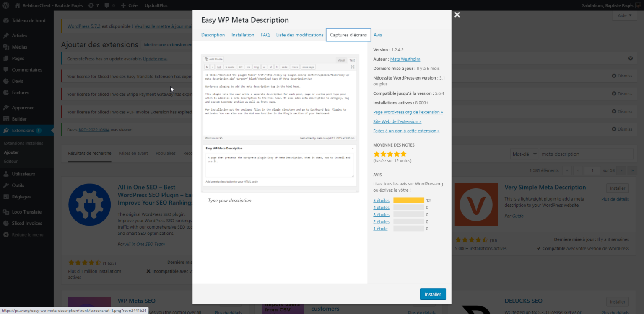The image size is (644, 314).
Task: Open Page WordPress.org de l'extension link
Action: [408, 112]
